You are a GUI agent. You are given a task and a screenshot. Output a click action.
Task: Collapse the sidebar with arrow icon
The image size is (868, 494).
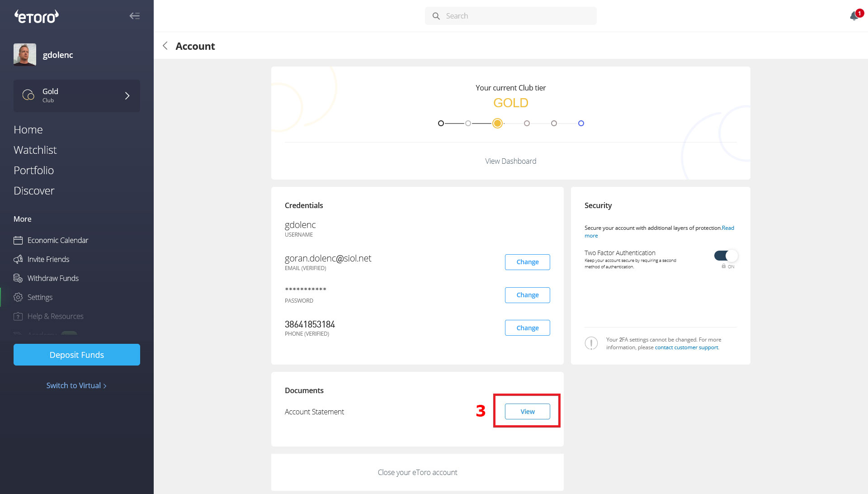134,16
